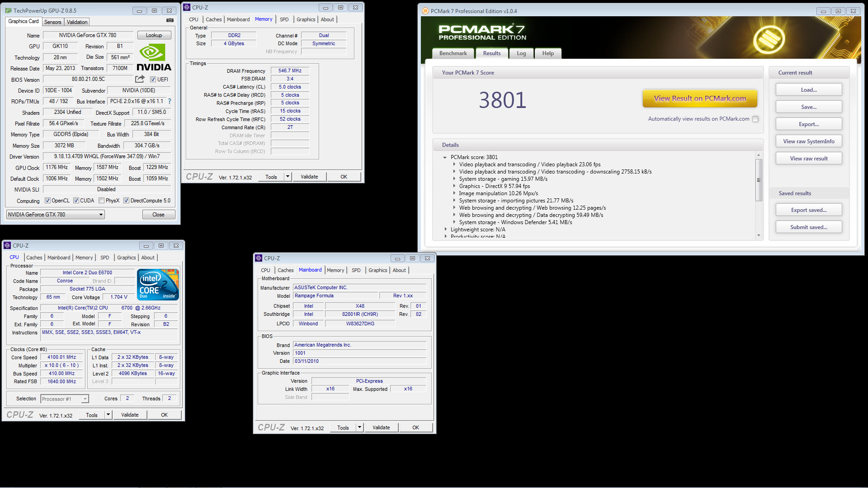Open Tools dropdown arrow in CPU-Z Mainboard window
Screen dimensions: 868x488
[x=359, y=427]
